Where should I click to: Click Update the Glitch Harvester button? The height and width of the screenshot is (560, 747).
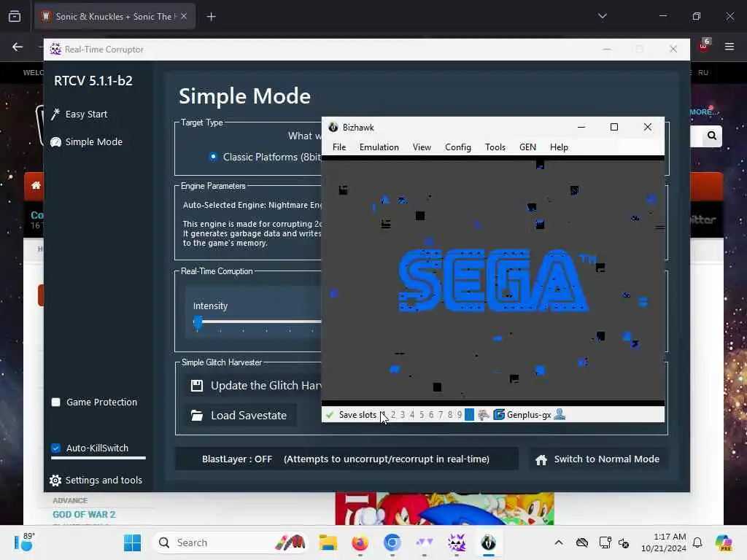click(x=253, y=385)
